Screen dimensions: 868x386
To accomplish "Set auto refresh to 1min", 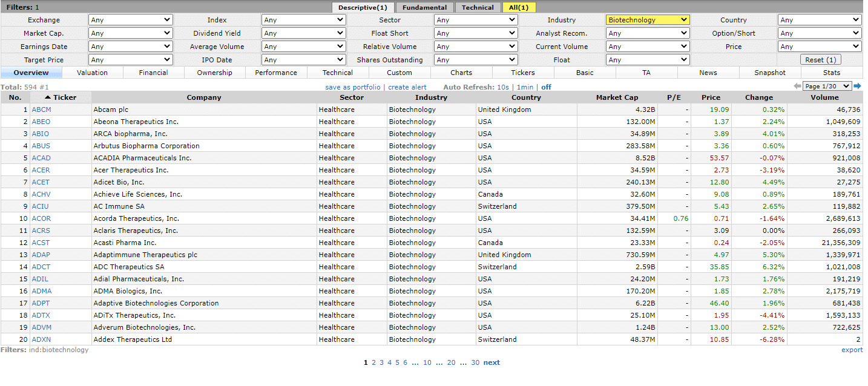I will pos(525,87).
